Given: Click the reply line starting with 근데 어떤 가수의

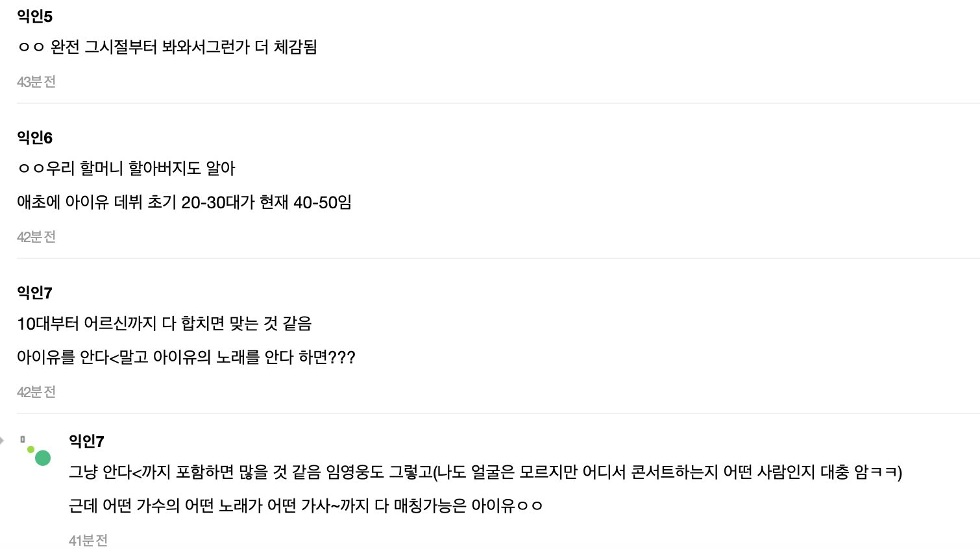Looking at the screenshot, I should [305, 506].
